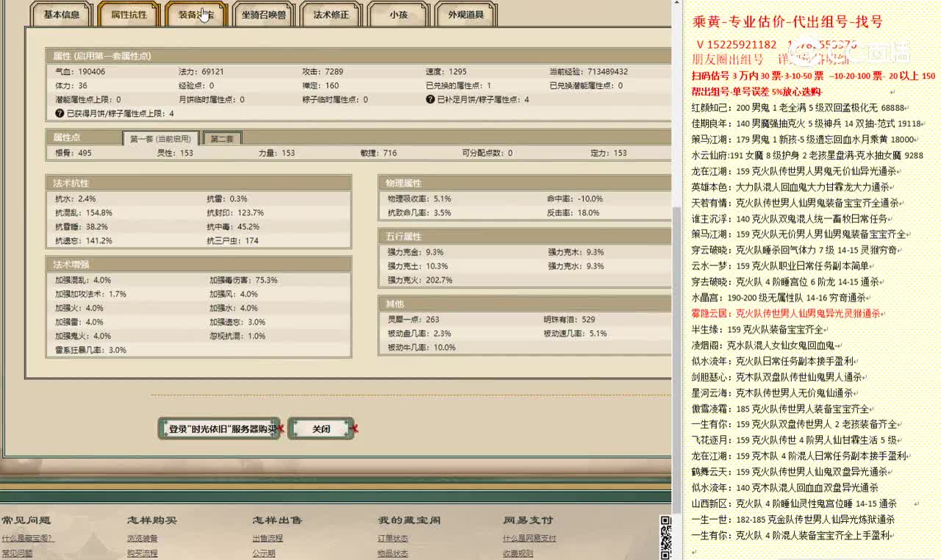Click 帮出组号 red line in document
Screen dimensions: 941x560
(756, 92)
